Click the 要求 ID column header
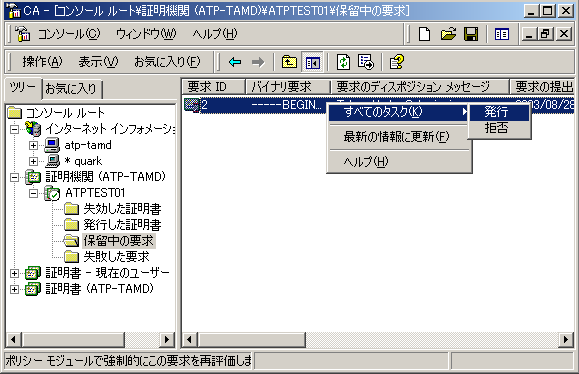This screenshot has height=374, width=579. 213,87
